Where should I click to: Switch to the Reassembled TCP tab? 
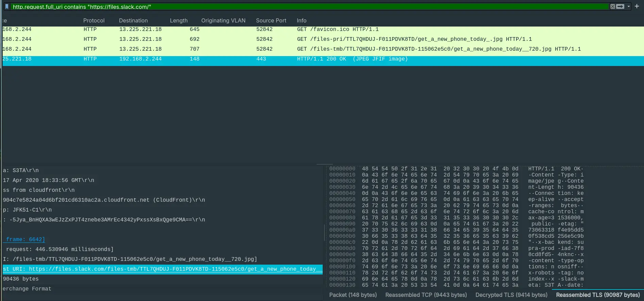tap(426, 295)
